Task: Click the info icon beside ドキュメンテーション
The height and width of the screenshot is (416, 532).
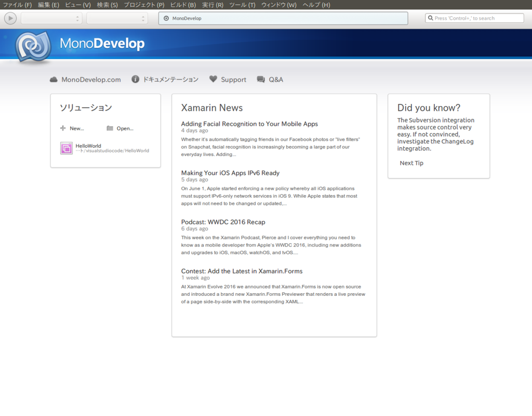Action: coord(136,79)
